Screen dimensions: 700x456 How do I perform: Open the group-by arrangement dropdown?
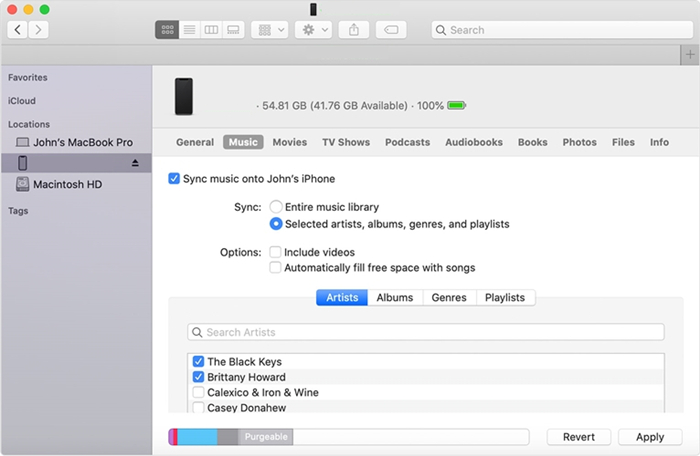click(270, 30)
